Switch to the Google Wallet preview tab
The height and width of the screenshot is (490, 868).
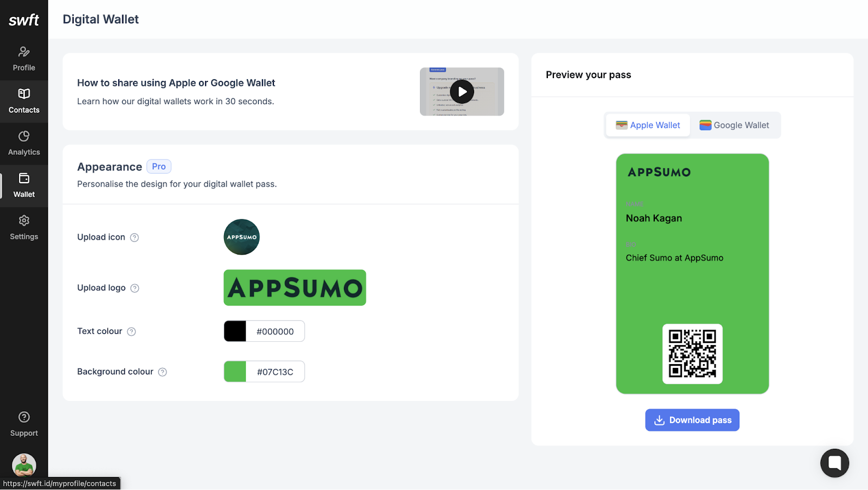tap(735, 125)
